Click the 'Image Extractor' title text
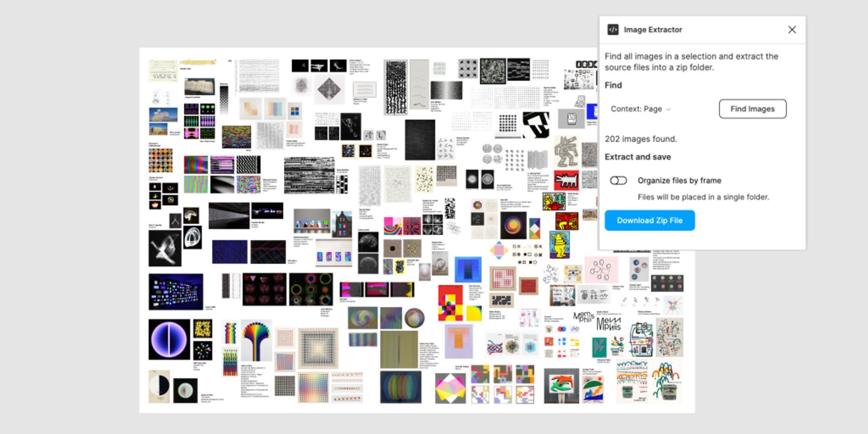This screenshot has width=868, height=434. 653,30
